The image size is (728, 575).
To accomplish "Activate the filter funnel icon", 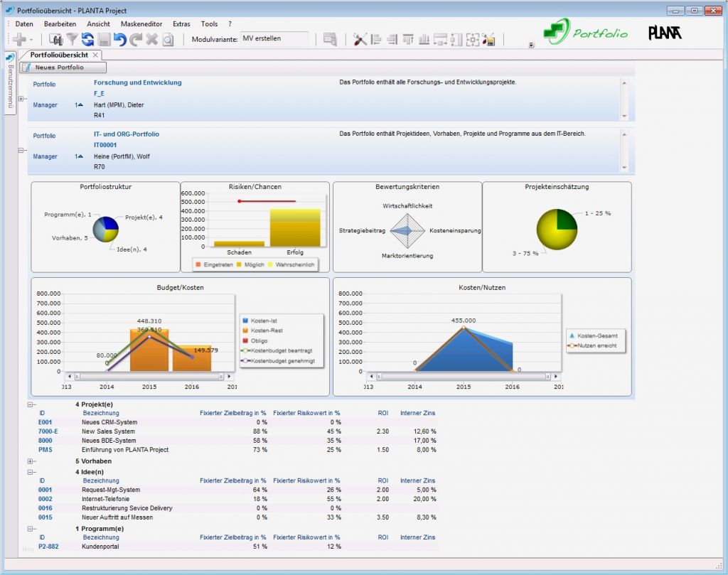I will coord(72,40).
